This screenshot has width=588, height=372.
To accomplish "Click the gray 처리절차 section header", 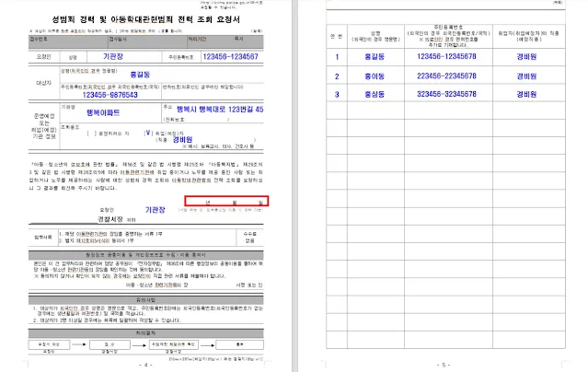I will pos(146,333).
